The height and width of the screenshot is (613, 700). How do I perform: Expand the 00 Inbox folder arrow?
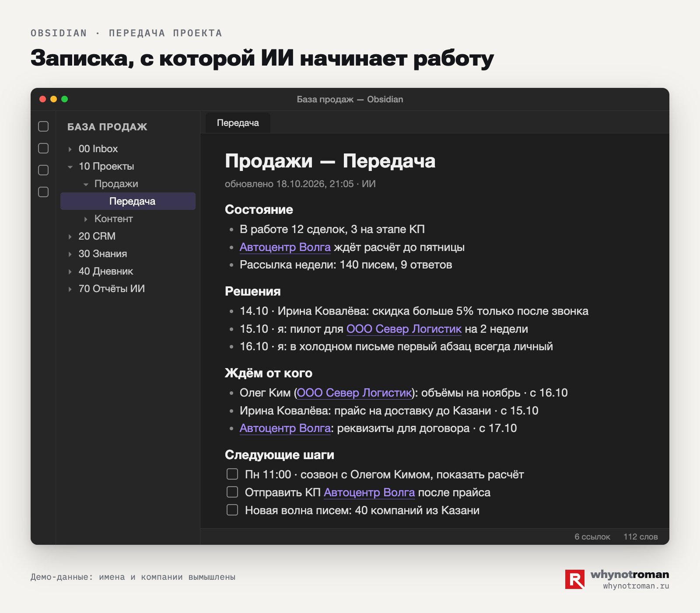point(70,149)
